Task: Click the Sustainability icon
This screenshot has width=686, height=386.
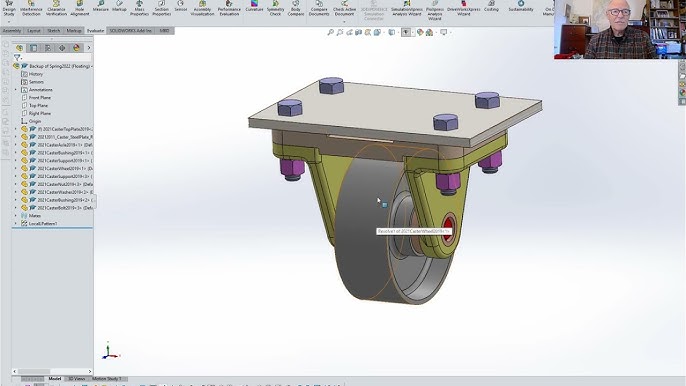Action: point(521,7)
